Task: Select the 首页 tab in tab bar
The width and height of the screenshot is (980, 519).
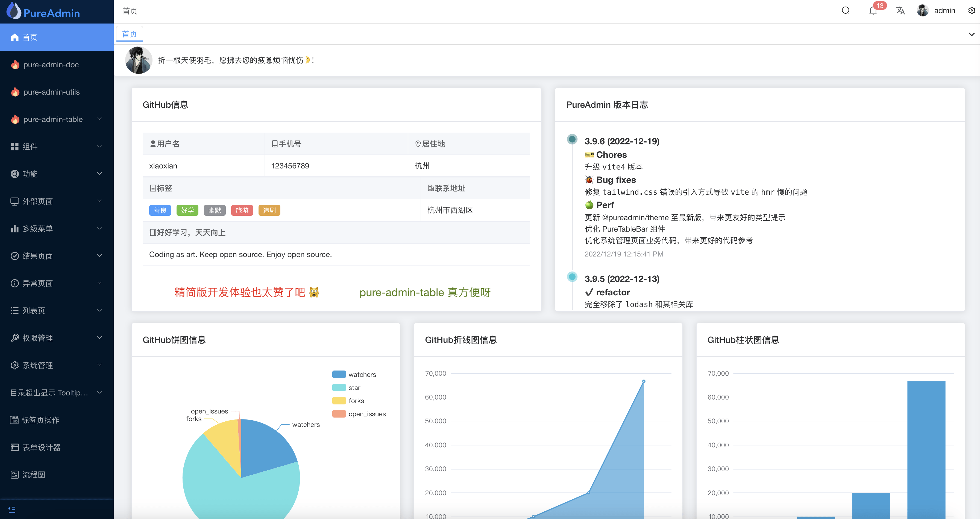Action: coord(129,34)
